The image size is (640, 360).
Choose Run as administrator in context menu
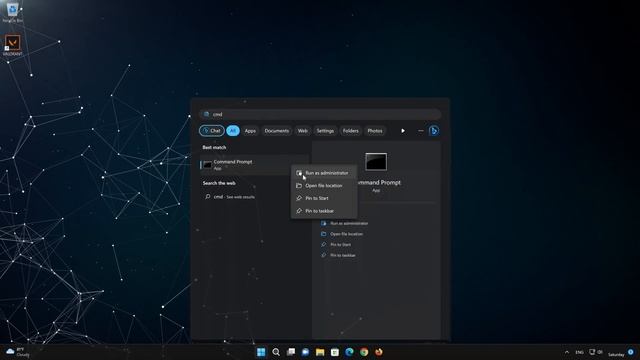pos(324,173)
